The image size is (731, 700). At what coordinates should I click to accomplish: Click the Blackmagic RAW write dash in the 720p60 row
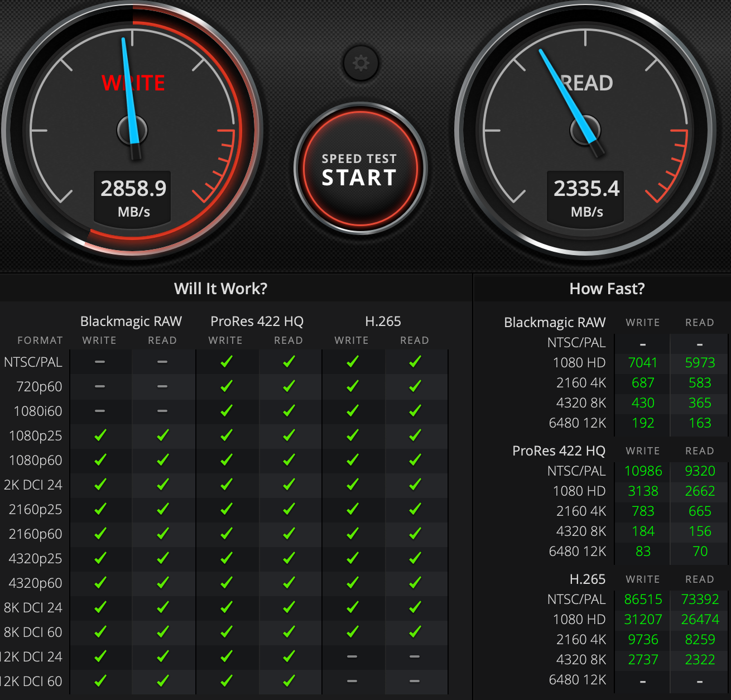click(x=99, y=386)
